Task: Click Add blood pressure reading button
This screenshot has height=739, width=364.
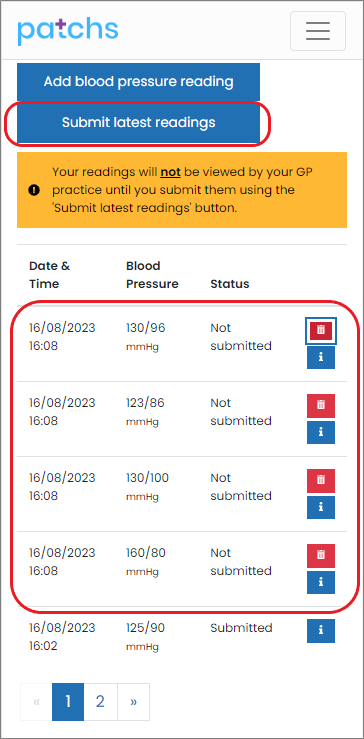Action: (138, 82)
